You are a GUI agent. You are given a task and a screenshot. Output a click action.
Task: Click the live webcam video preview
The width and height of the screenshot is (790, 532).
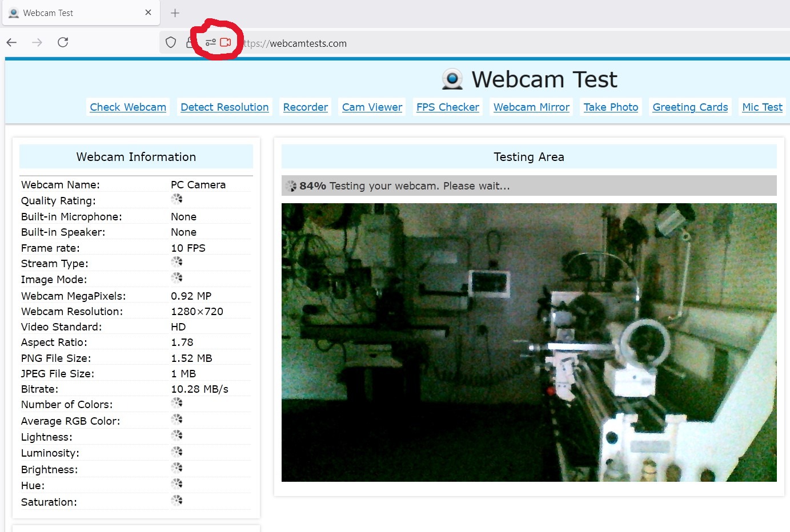pyautogui.click(x=529, y=342)
